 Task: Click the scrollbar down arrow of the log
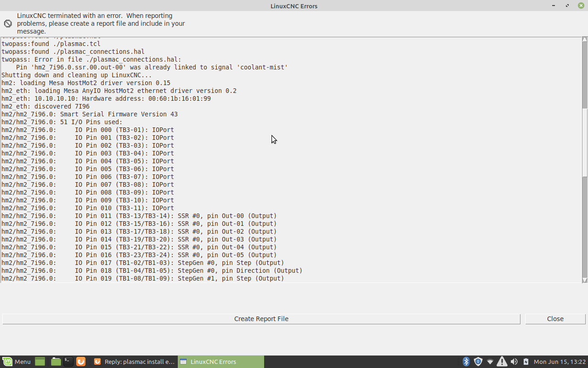[585, 280]
